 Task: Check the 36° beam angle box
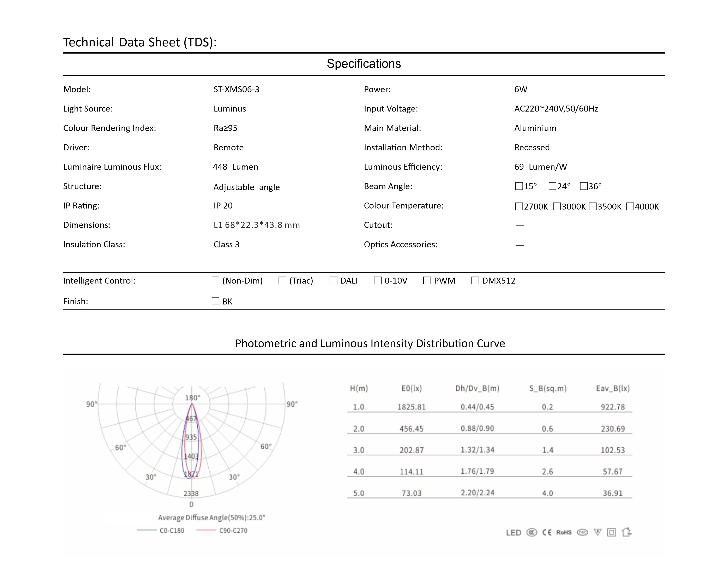point(584,186)
